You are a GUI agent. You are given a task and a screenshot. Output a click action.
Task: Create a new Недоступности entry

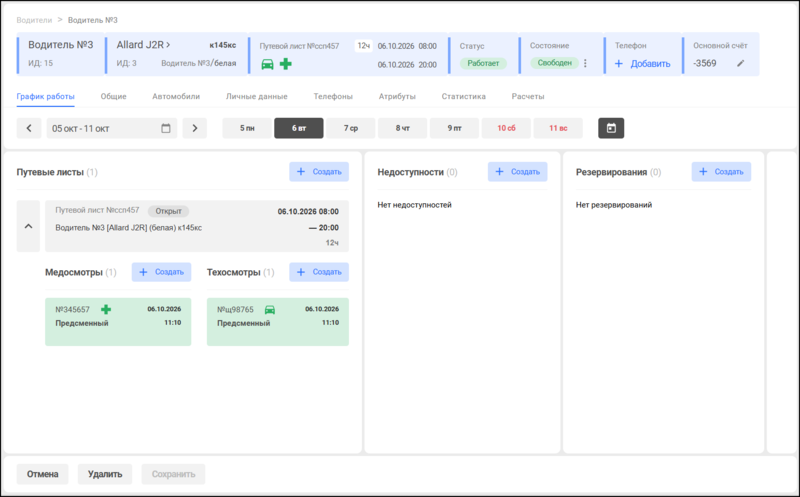(x=517, y=172)
